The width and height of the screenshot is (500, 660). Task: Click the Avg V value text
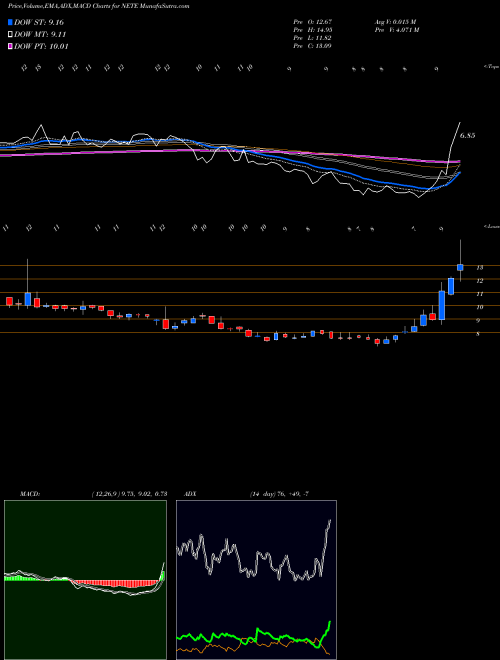point(395,21)
